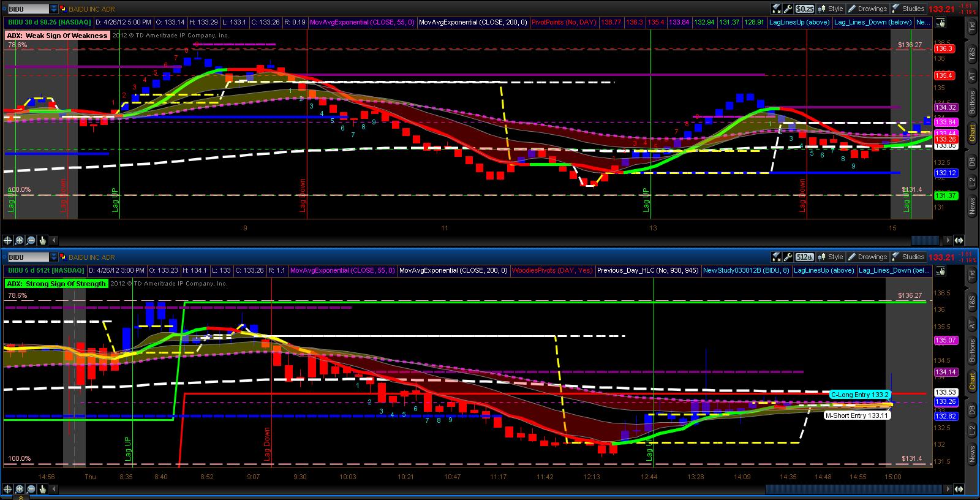Click the 'ADX: Strong Sign Of Strength' label
This screenshot has height=500, width=980.
pyautogui.click(x=56, y=284)
